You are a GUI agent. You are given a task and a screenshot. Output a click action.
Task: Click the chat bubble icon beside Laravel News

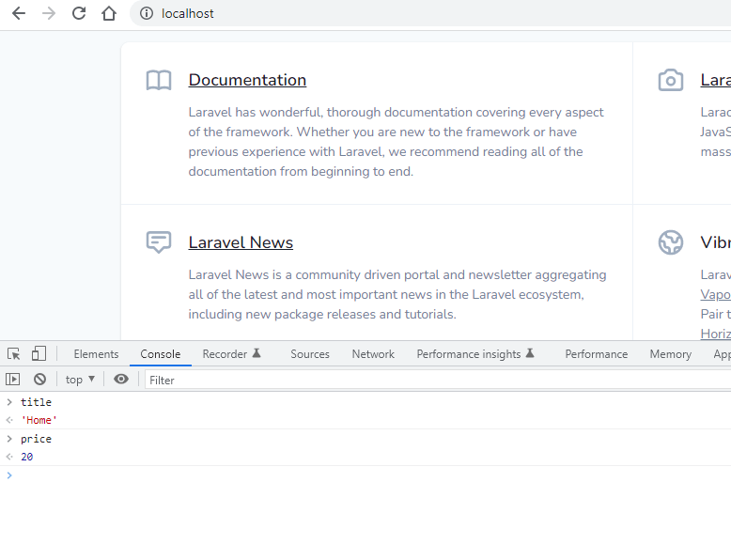tap(159, 242)
